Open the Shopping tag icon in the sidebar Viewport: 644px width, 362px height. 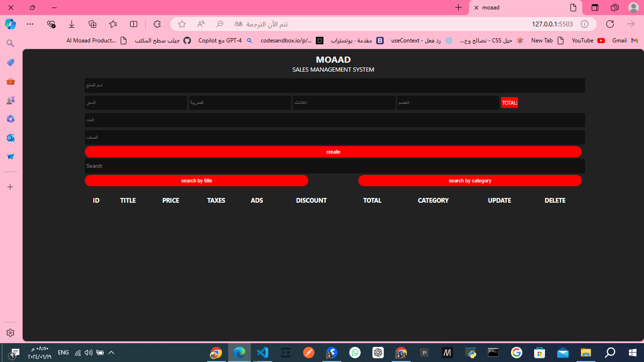click(10, 62)
